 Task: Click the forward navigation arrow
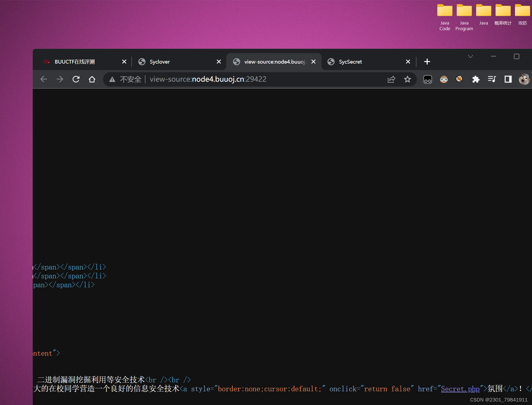click(60, 79)
